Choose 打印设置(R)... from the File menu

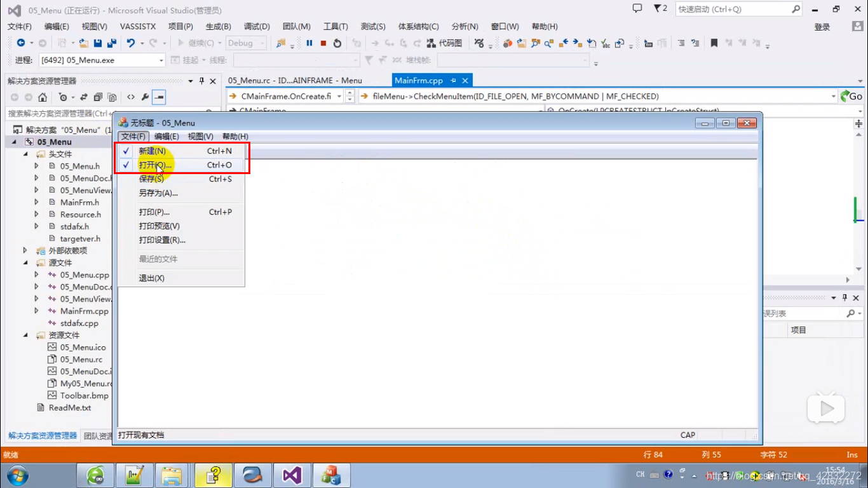coord(181,240)
